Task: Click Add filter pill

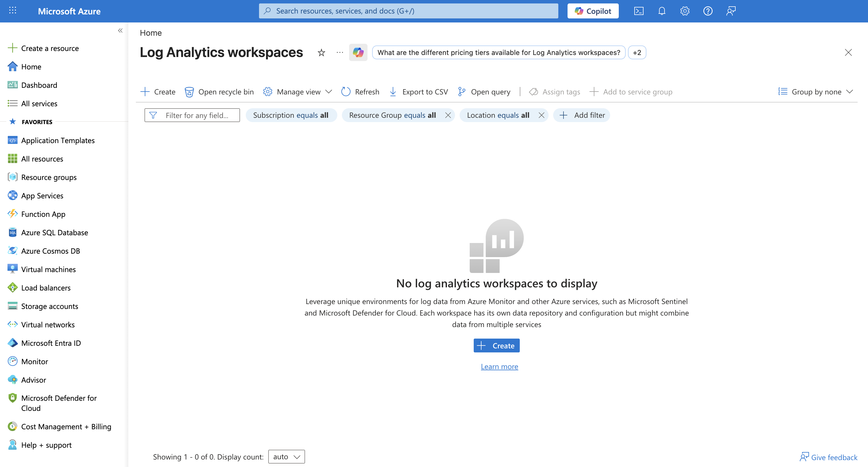Action: click(582, 115)
